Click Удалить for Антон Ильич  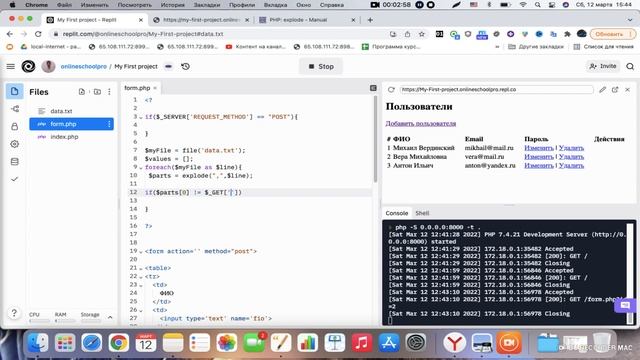point(571,165)
